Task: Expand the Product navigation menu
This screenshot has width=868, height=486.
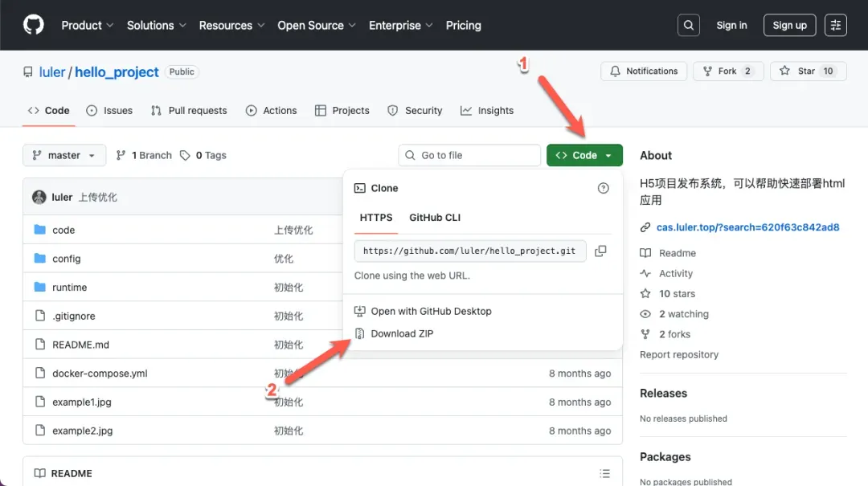Action: click(88, 26)
